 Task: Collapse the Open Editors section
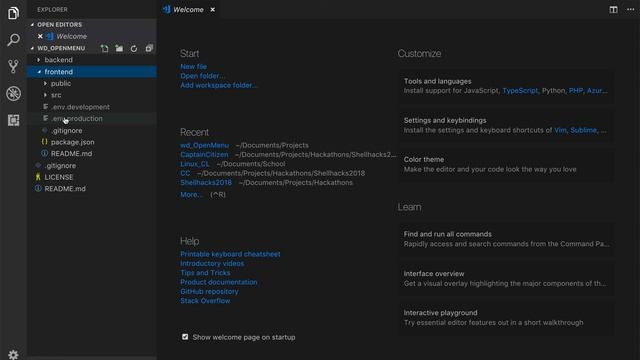click(x=92, y=24)
